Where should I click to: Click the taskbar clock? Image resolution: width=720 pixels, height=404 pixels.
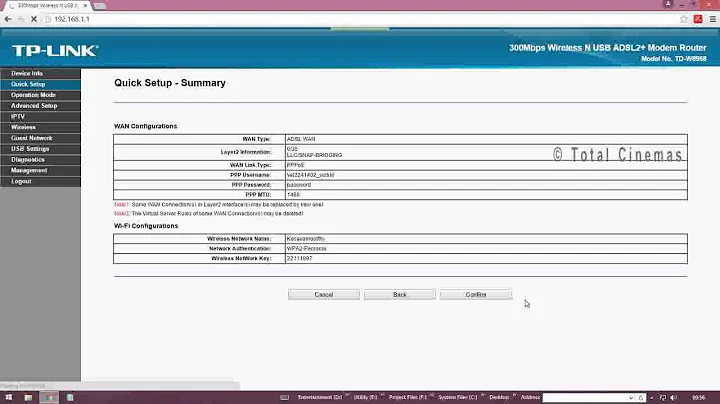tap(699, 398)
